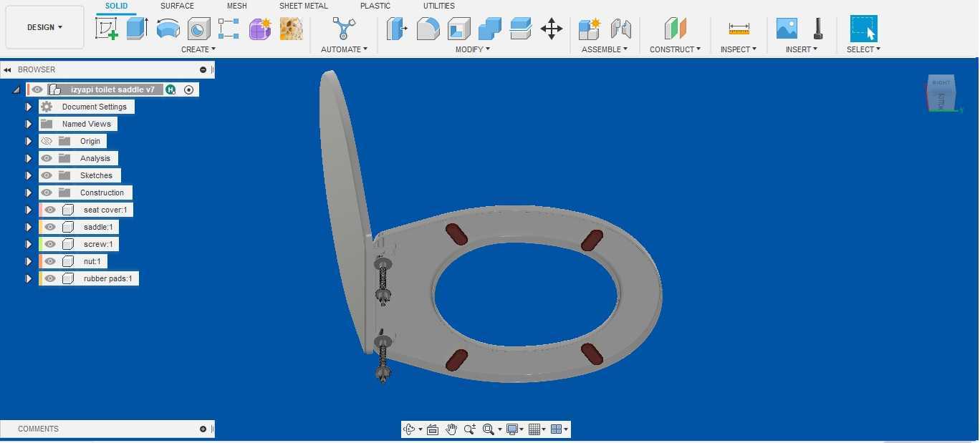Expand the COMMENTS panel plus button
Screen dimensions: 980x443
(x=203, y=429)
